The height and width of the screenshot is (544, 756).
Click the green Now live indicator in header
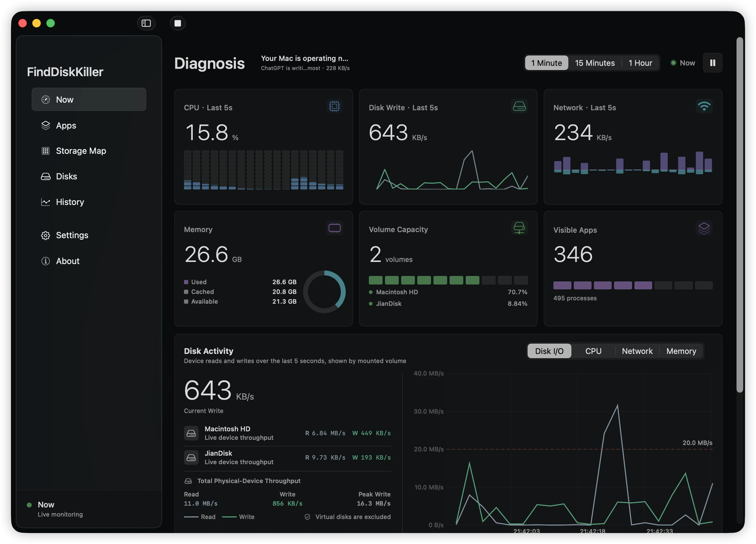(683, 63)
